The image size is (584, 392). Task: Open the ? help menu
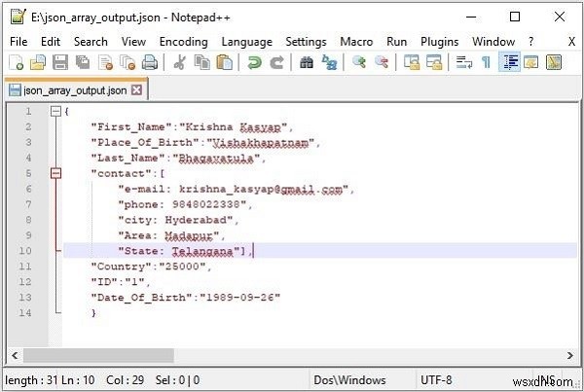click(531, 42)
